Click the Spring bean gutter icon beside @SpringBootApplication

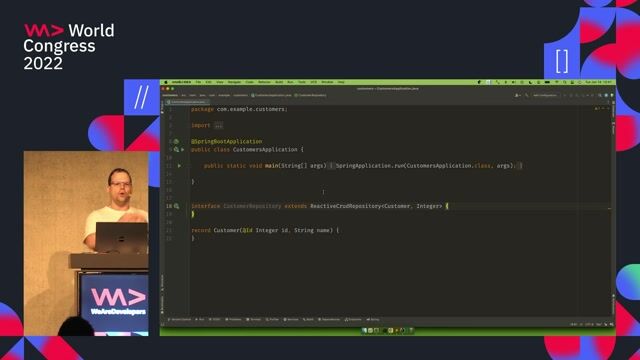pos(176,141)
